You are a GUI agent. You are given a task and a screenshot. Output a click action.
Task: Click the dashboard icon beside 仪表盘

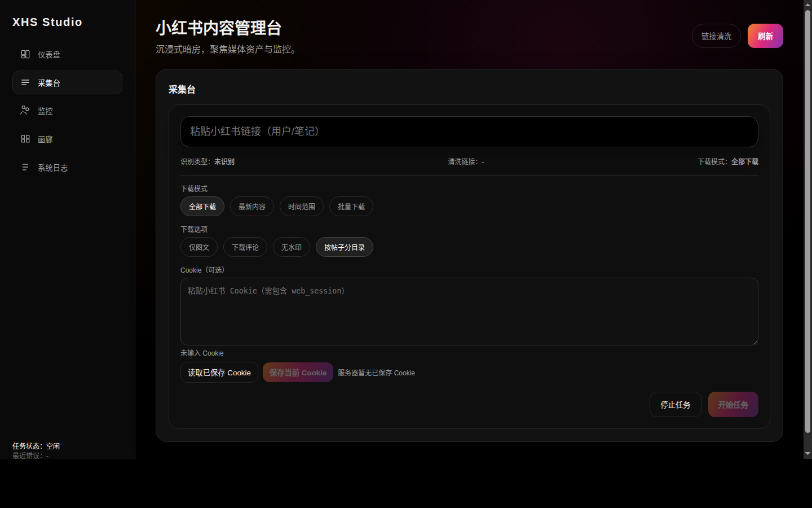[x=25, y=54]
